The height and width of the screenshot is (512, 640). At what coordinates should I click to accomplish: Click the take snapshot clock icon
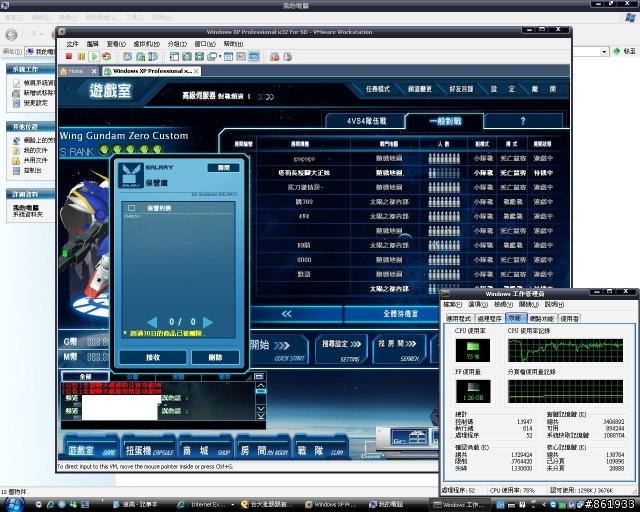[x=128, y=56]
